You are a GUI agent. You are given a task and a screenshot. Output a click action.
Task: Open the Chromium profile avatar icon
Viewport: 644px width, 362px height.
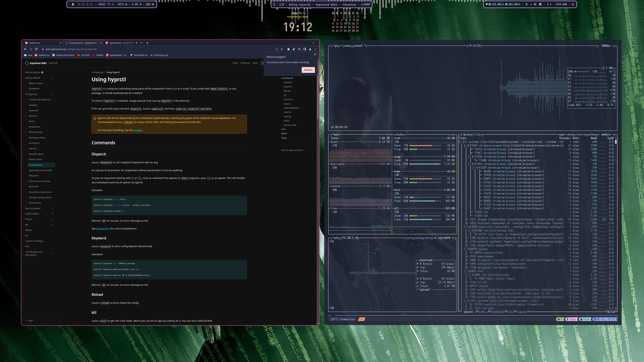pyautogui.click(x=310, y=49)
